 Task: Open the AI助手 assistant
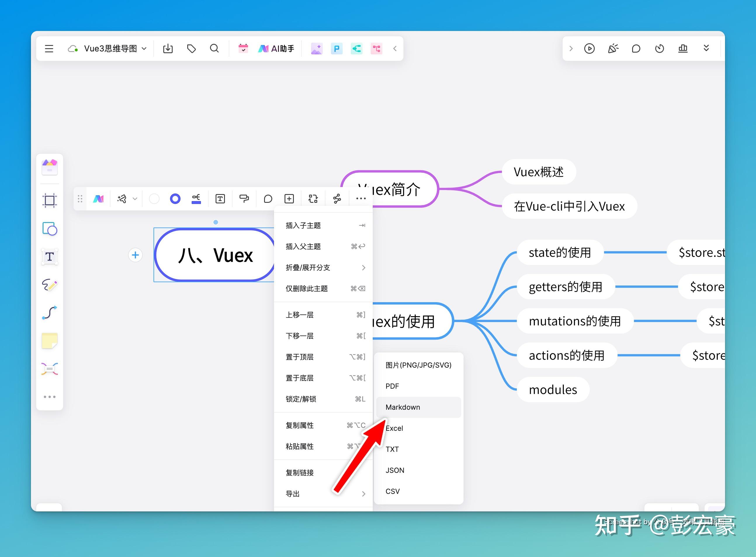pyautogui.click(x=276, y=49)
